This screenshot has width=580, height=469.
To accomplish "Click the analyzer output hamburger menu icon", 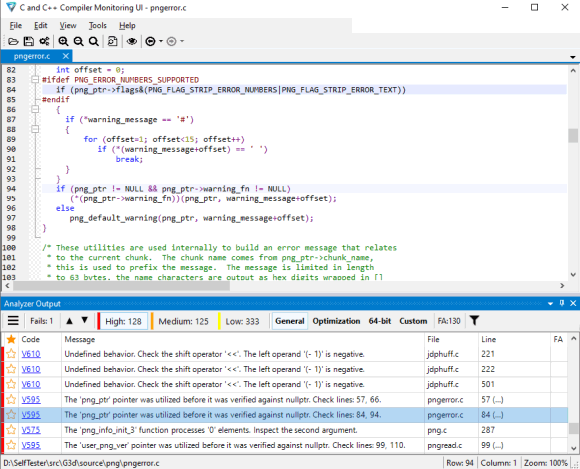I will click(x=13, y=320).
